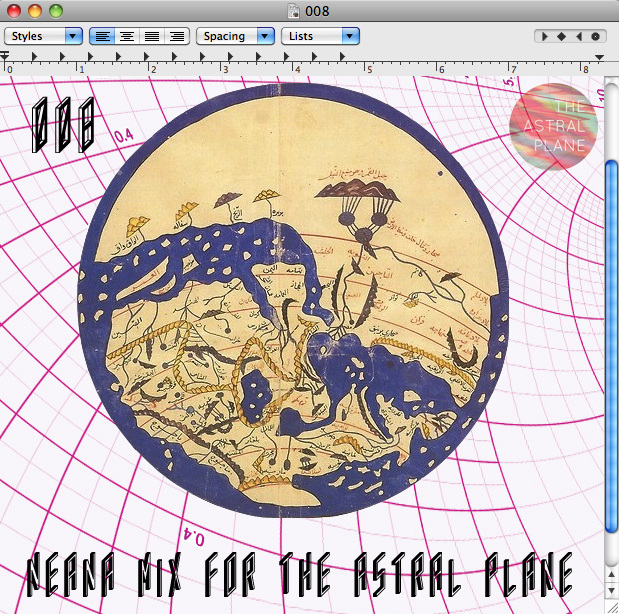Click the document proxy icon in title bar

point(294,11)
